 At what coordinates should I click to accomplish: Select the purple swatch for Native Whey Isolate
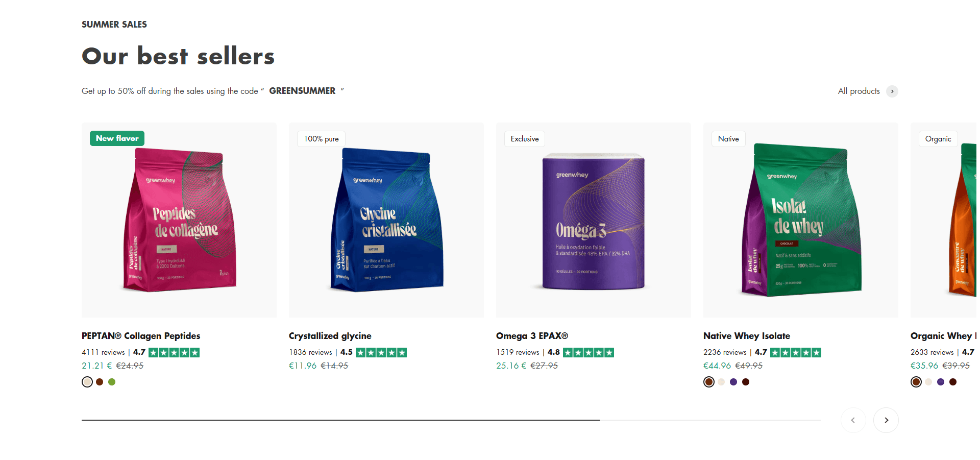pyautogui.click(x=733, y=382)
